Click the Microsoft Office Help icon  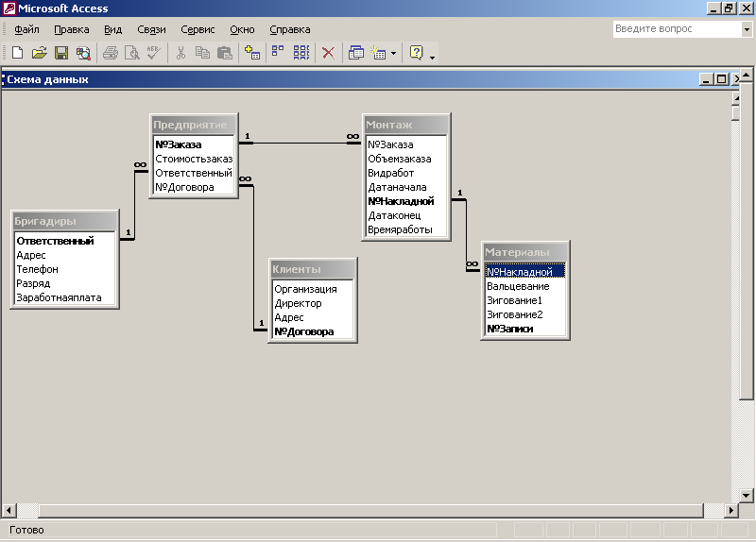coord(416,53)
